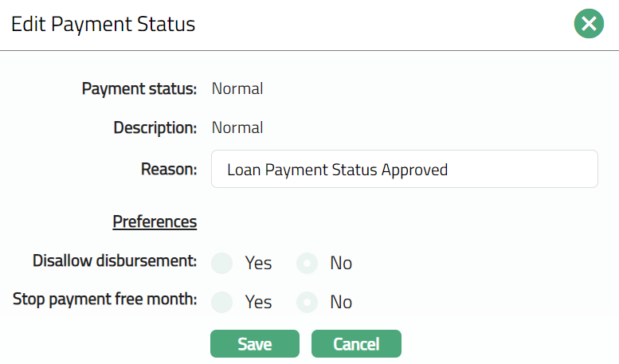Click the "Disallow disbursement:" label
Image resolution: width=619 pixels, height=364 pixels.
[115, 260]
